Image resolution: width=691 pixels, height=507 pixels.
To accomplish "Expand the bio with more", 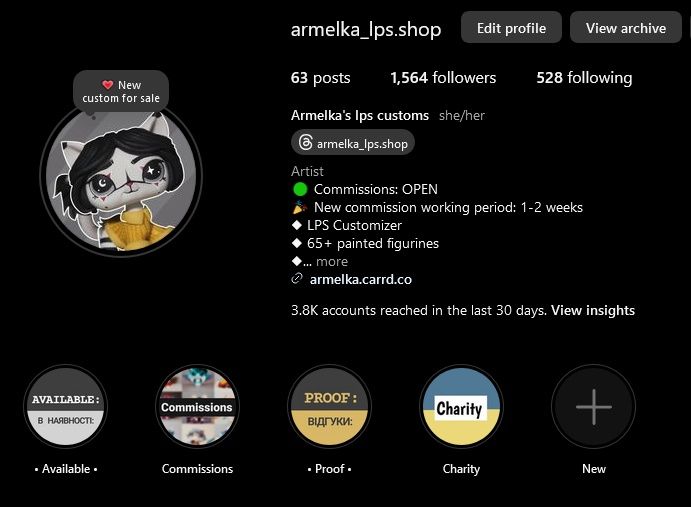I will click(x=332, y=261).
